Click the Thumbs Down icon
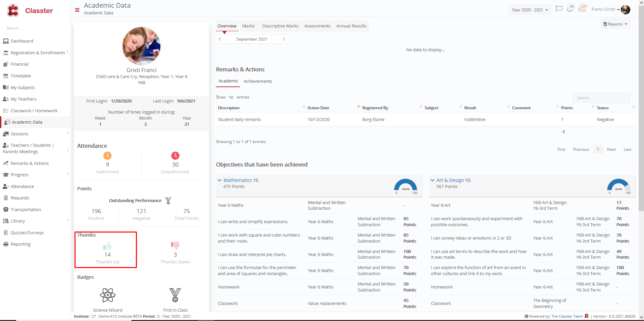644x321 pixels. coord(175,246)
